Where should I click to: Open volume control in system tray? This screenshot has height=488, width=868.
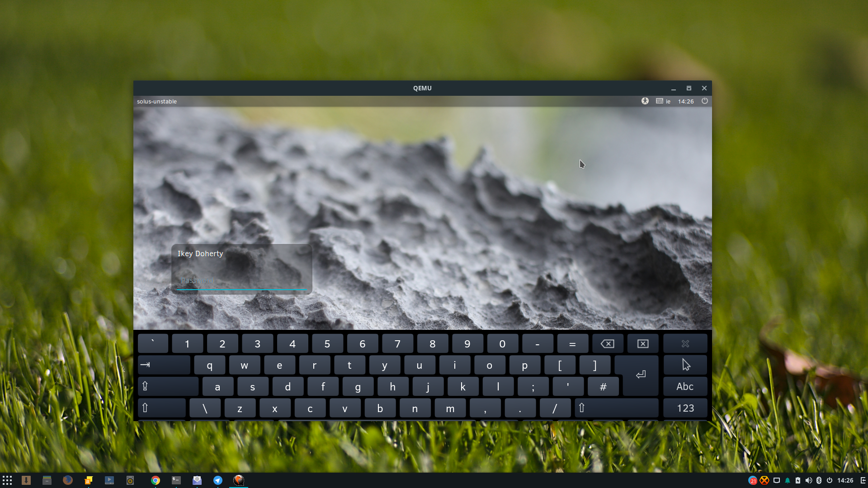(809, 480)
